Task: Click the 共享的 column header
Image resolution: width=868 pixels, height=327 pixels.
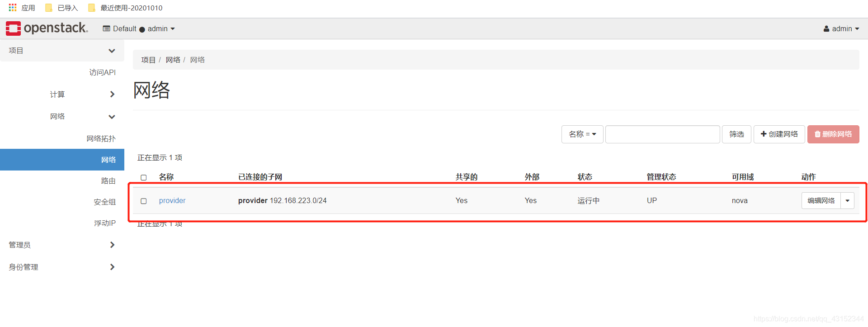Action: point(467,177)
